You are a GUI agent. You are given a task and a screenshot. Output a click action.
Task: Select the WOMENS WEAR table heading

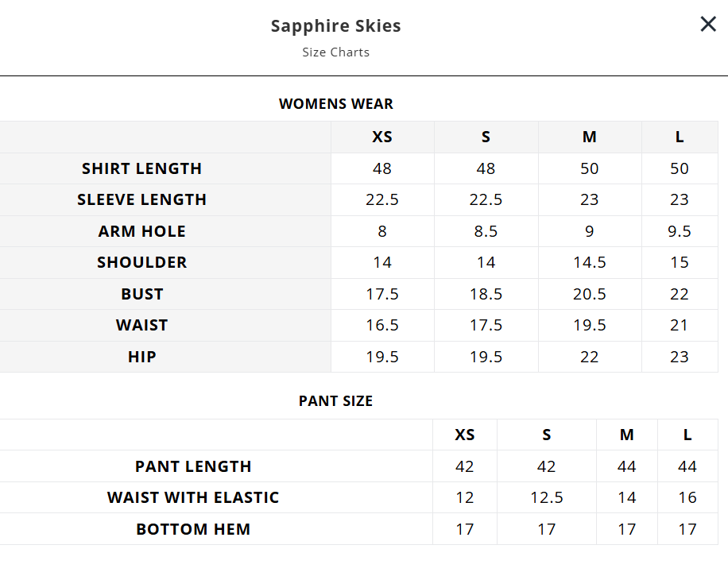click(x=335, y=104)
